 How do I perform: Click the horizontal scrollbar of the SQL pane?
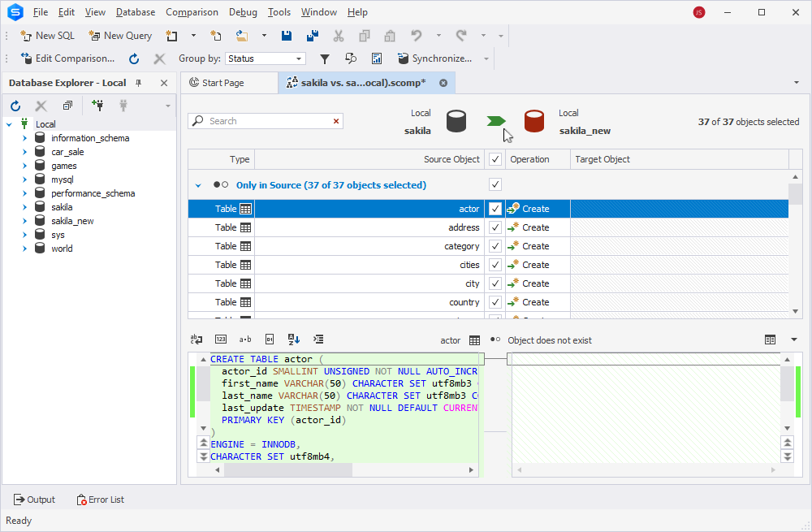(x=343, y=469)
